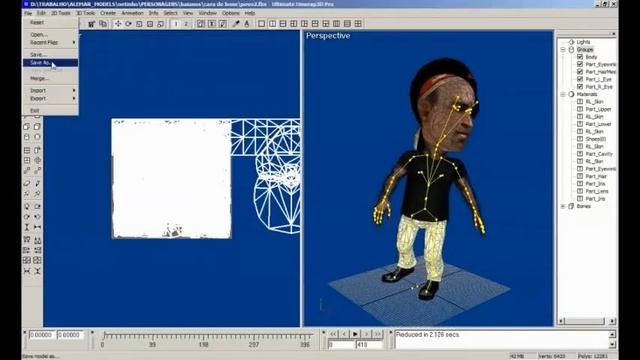Choose Save in File menu

(50, 54)
